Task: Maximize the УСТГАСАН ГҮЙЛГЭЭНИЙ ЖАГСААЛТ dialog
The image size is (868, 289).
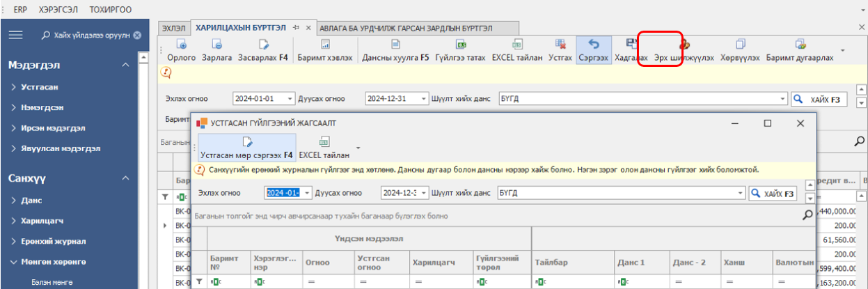Action: point(768,123)
